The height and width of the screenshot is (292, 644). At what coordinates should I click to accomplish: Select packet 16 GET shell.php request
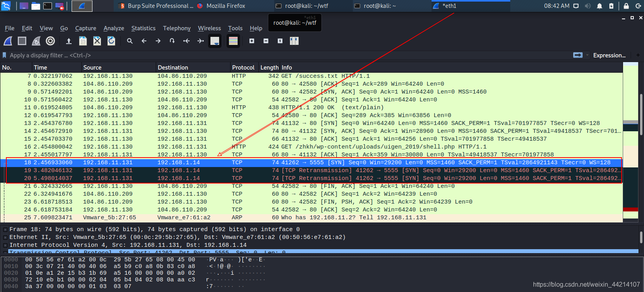(312, 147)
